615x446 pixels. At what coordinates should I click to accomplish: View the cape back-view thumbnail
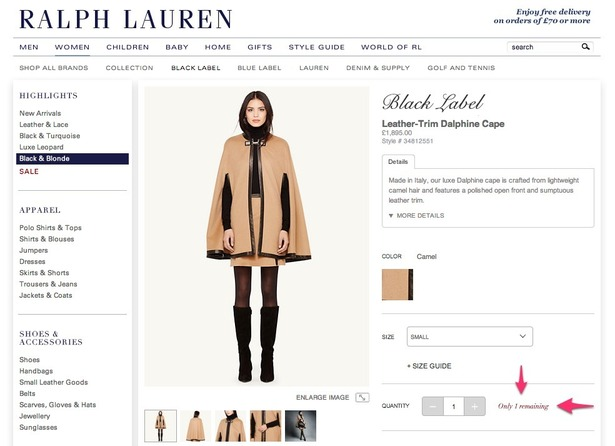[x=196, y=426]
